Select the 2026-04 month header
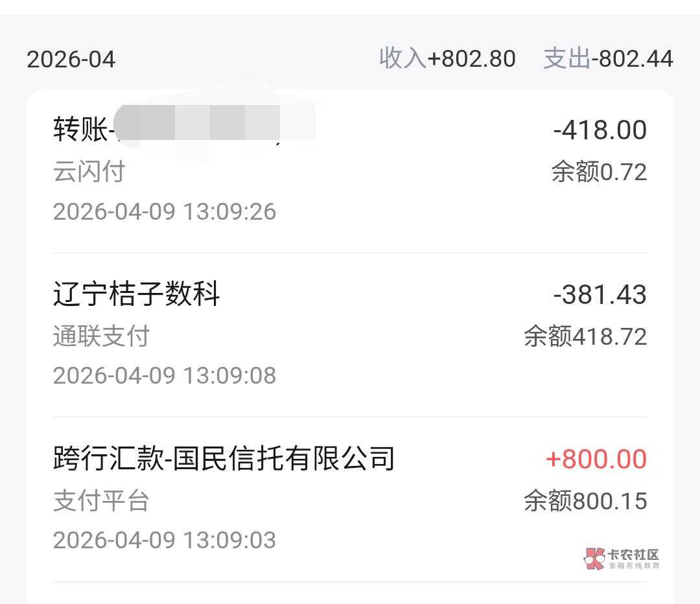700x604 pixels. (71, 60)
